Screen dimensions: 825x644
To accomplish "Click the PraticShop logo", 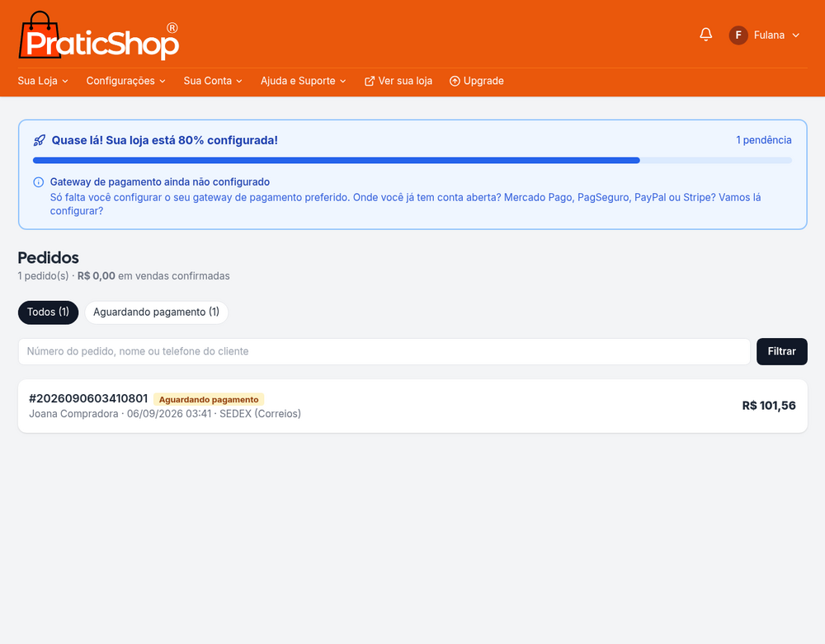I will click(x=99, y=35).
